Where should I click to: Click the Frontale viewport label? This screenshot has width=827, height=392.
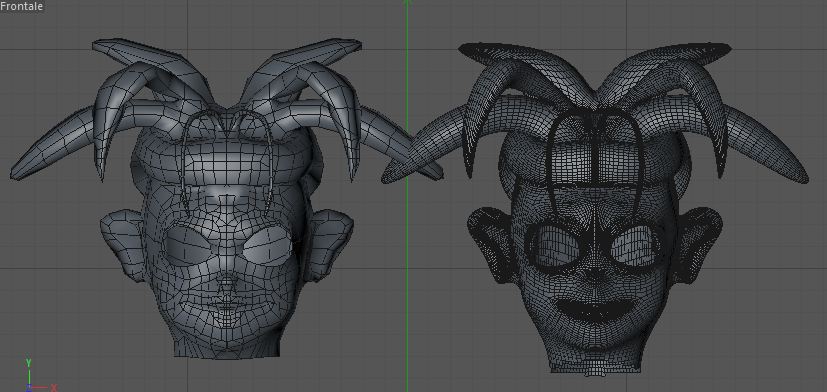tap(22, 6)
